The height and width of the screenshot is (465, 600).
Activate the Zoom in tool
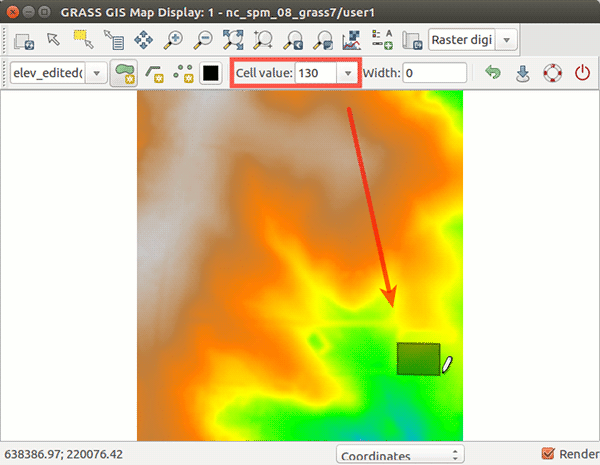tap(174, 41)
